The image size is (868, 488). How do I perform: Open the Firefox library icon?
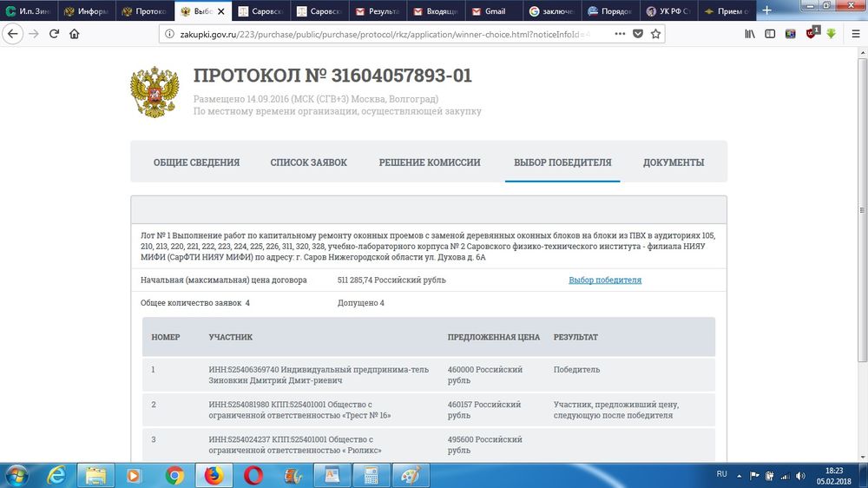[x=748, y=34]
